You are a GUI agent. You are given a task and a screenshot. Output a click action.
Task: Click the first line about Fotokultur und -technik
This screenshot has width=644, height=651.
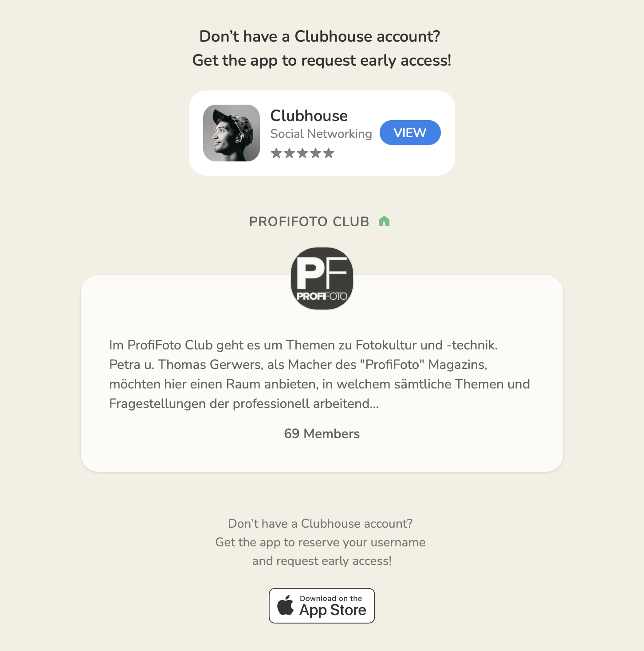coord(303,345)
